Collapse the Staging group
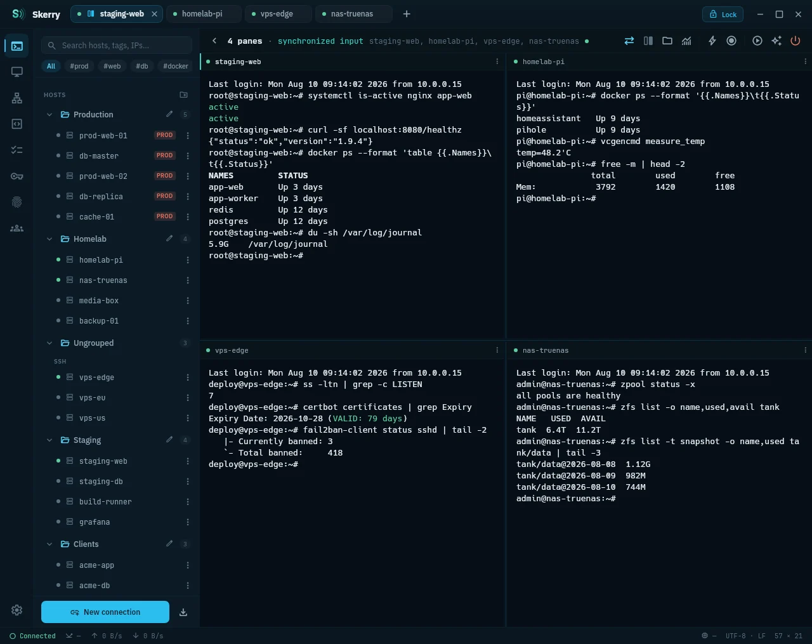Screen dimensions: 812x644 (49, 440)
